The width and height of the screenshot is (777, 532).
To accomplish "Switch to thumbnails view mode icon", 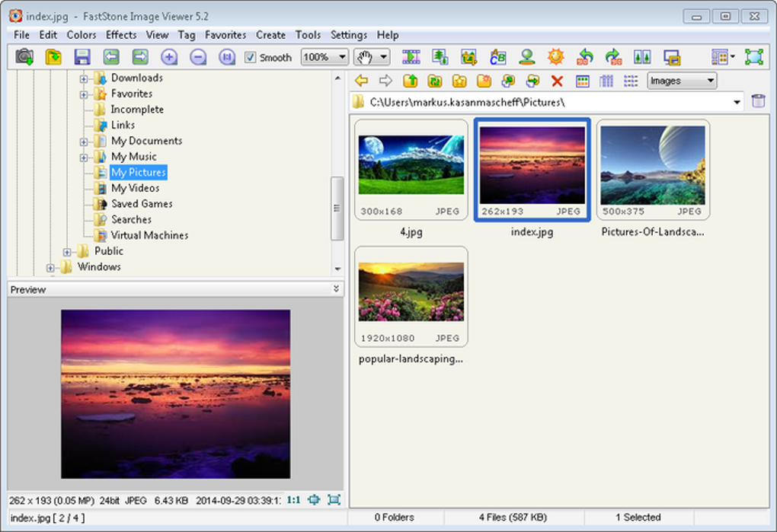I will tap(583, 81).
